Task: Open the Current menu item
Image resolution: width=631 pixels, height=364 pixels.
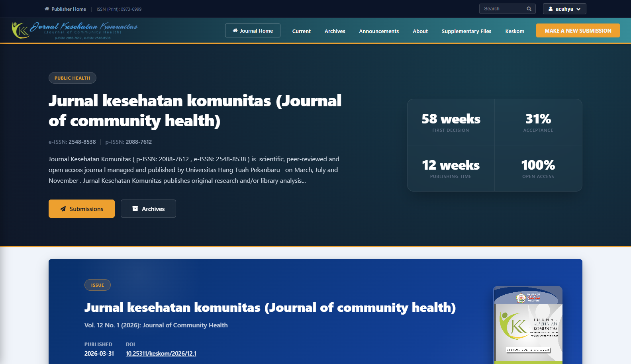Action: pos(301,31)
